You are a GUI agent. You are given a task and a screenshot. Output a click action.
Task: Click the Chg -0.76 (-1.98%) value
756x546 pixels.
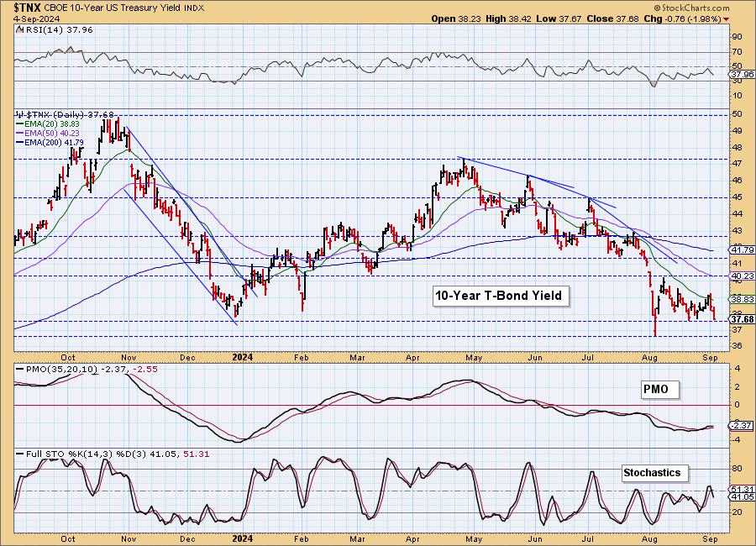coord(682,18)
